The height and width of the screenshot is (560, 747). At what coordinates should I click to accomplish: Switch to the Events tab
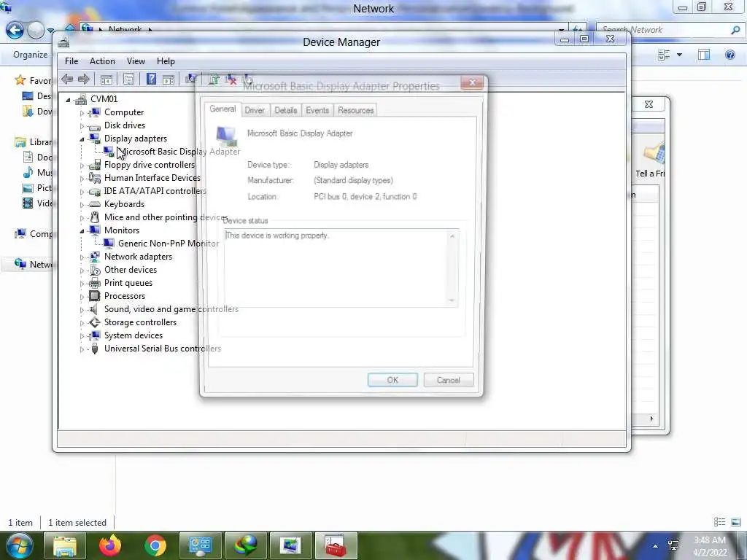(x=317, y=110)
